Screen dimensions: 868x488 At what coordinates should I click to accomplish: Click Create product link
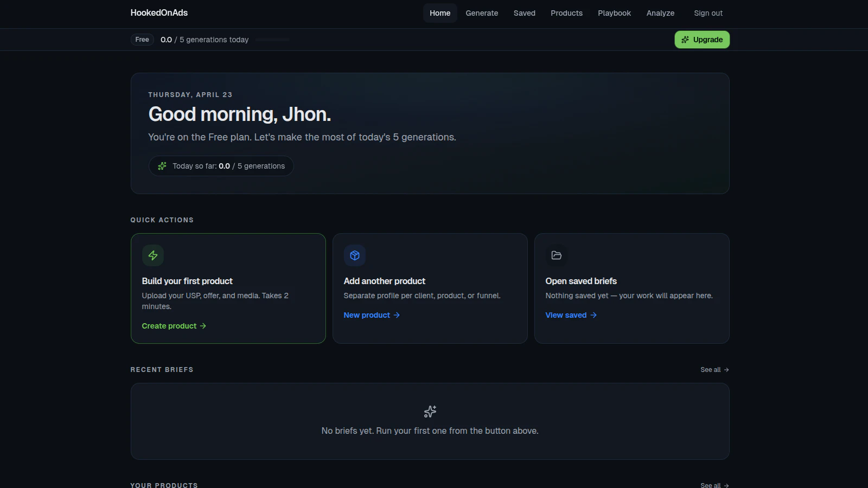point(174,326)
